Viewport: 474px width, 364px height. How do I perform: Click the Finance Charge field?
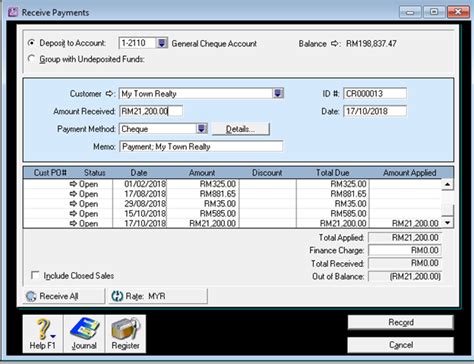click(405, 250)
